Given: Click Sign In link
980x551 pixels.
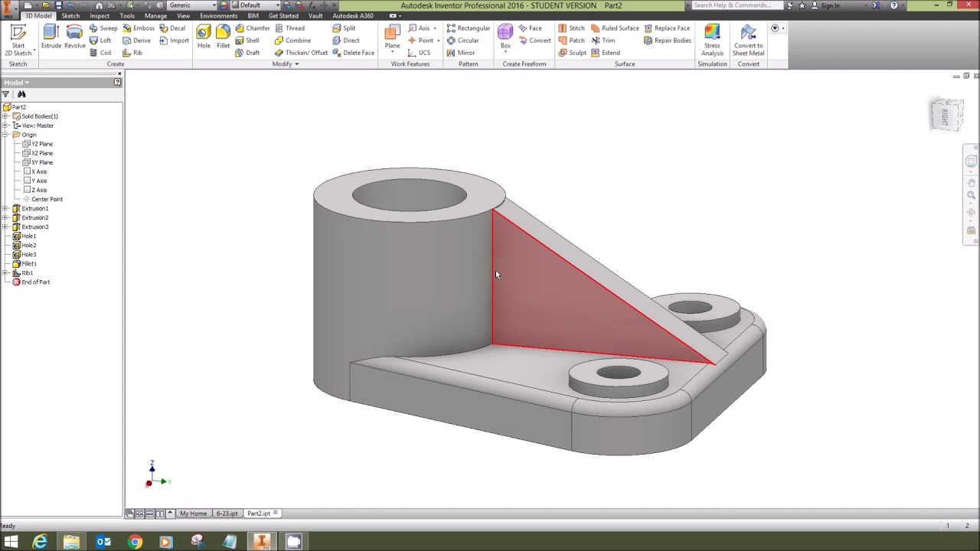Looking at the screenshot, I should point(830,5).
